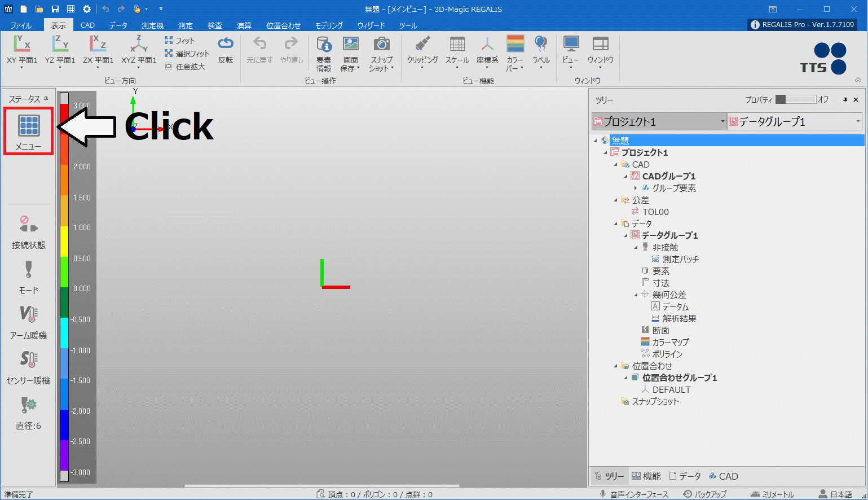Screen dimensions: 868x500
Task: Click the ミリメートル unit button
Action: (772, 494)
